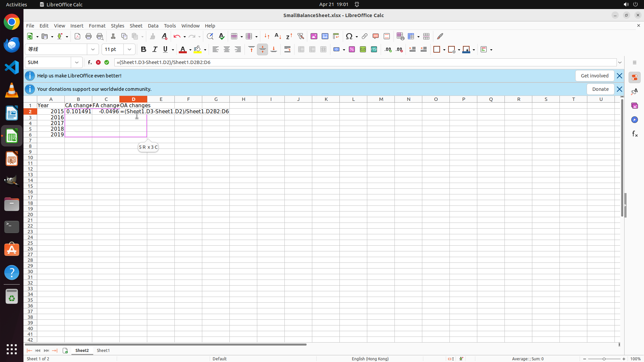Click the Export as PDF icon
This screenshot has height=362, width=644.
[77, 36]
